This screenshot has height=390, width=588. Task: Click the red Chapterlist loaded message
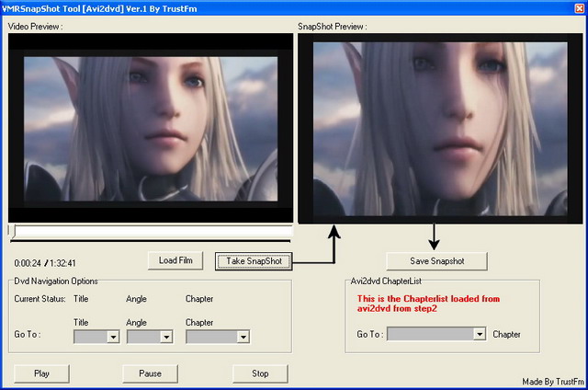[429, 304]
